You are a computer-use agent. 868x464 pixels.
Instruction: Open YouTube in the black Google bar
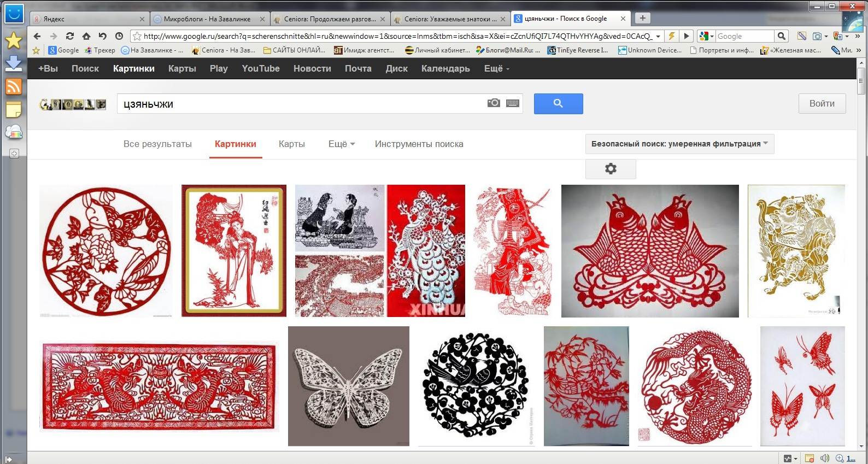pos(261,68)
